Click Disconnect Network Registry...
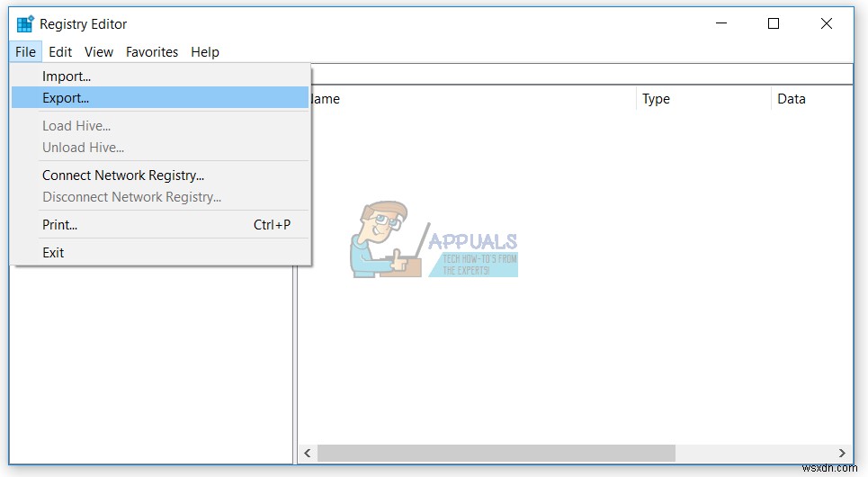The image size is (868, 477). pos(160,197)
